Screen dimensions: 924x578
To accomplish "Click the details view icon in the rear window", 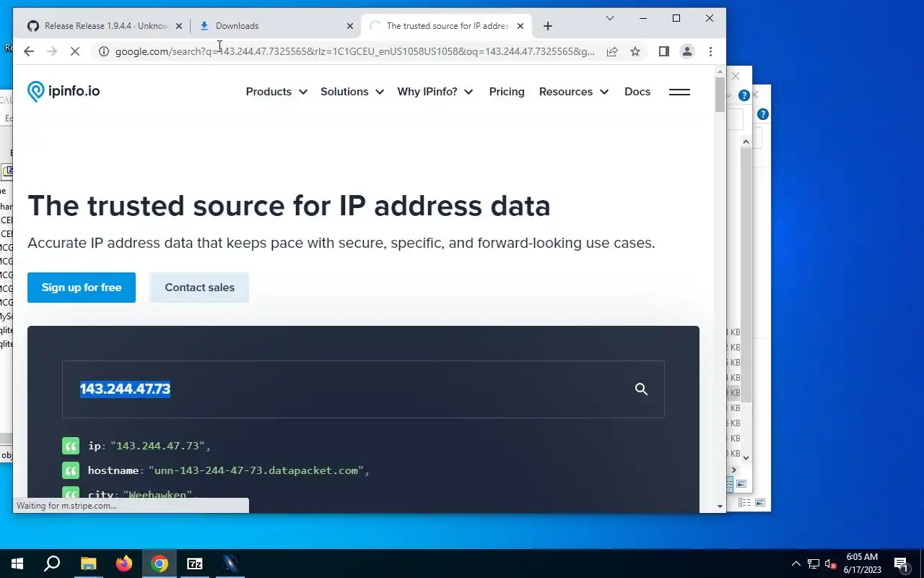I will [744, 502].
